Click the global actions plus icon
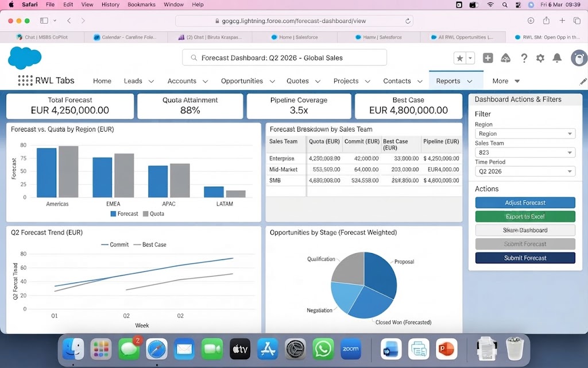 tap(488, 58)
